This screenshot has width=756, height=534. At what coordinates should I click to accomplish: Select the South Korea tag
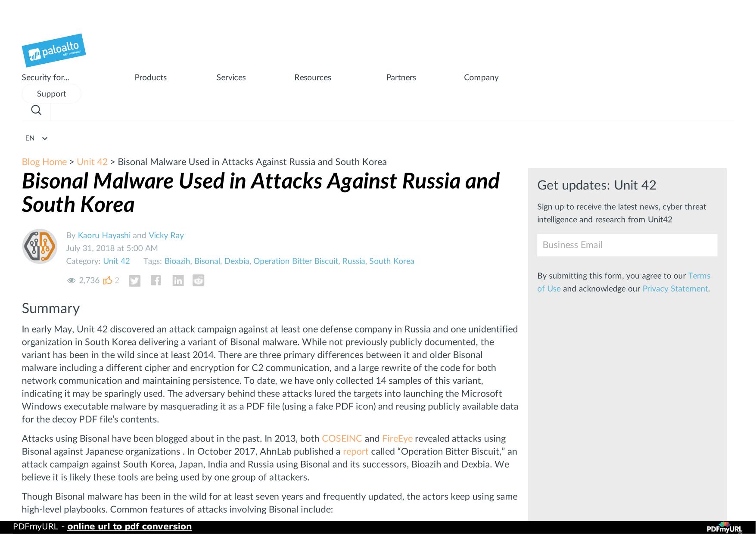[392, 261]
